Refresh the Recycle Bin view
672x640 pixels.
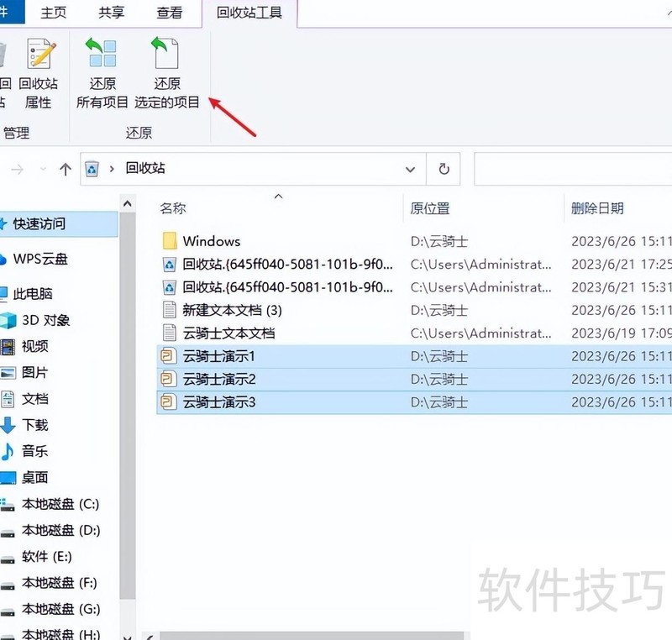coord(444,169)
